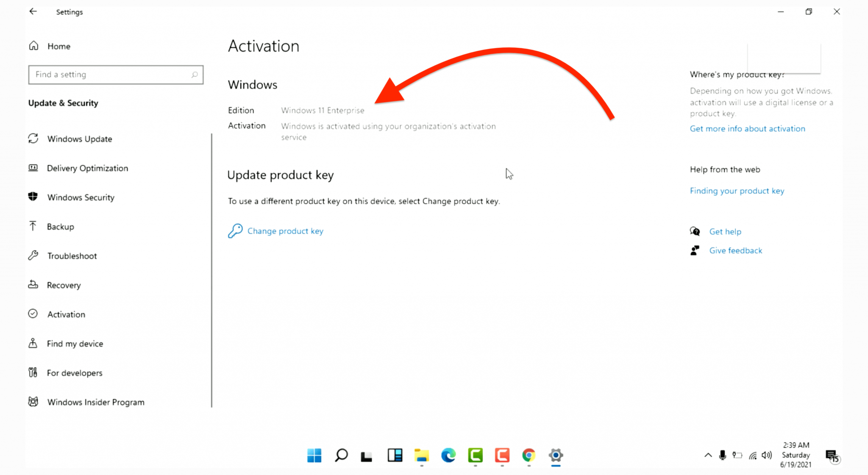This screenshot has width=868, height=475.
Task: Open Get more info about activation
Action: pos(747,128)
